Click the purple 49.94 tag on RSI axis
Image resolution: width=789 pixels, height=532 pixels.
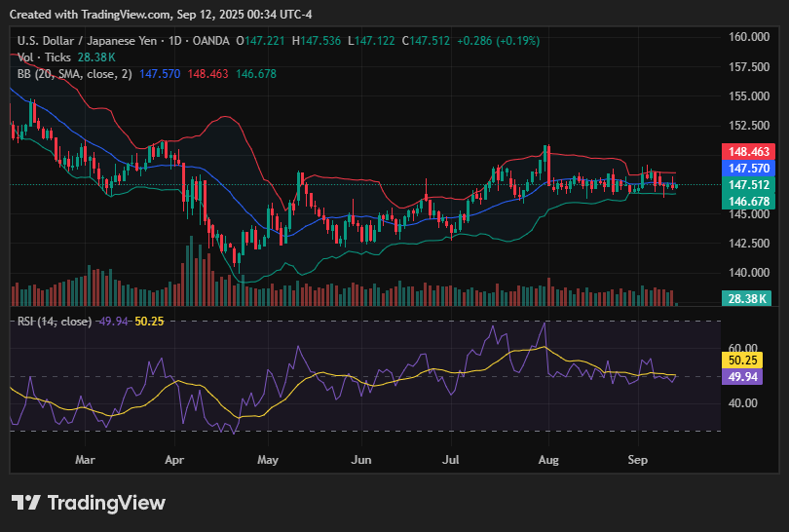click(x=742, y=376)
